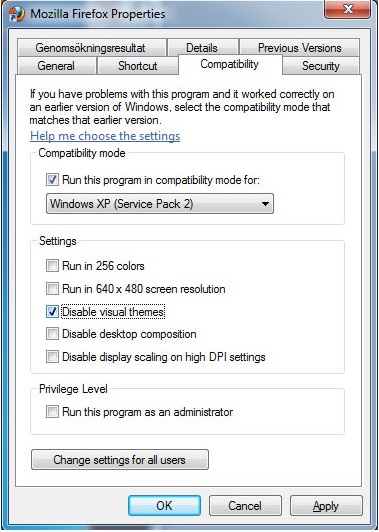Open the Genomsökningsresultat tab
This screenshot has width=379, height=532.
[x=91, y=48]
